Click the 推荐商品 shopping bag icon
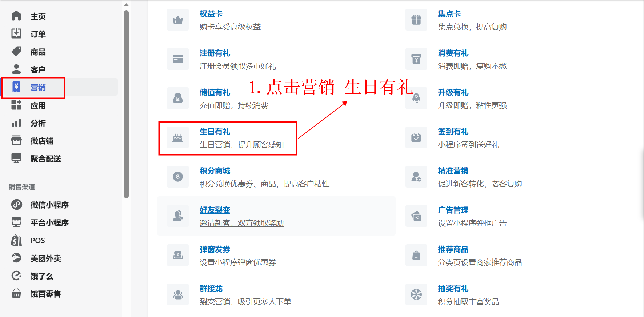Viewport: 644px width, 317px height. coord(416,255)
